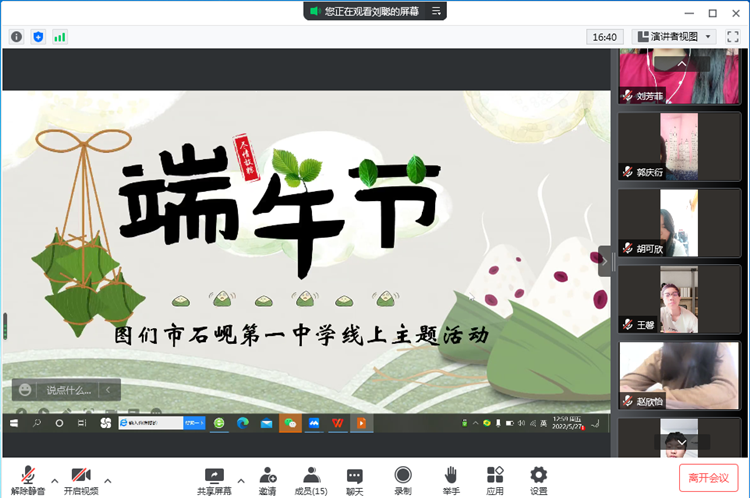This screenshot has width=750, height=498.
Task: Open WPS Office in shared taskbar
Action: pyautogui.click(x=338, y=423)
